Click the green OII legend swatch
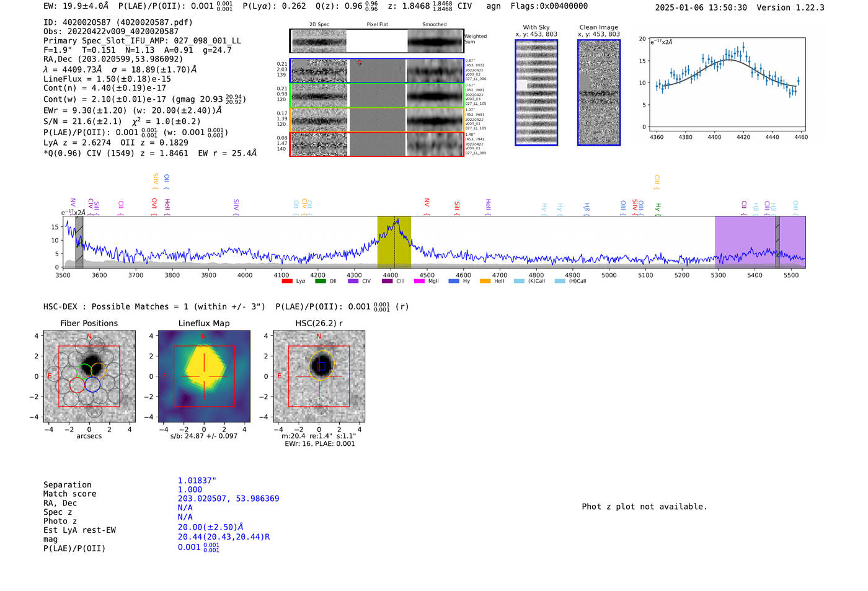 tap(320, 281)
